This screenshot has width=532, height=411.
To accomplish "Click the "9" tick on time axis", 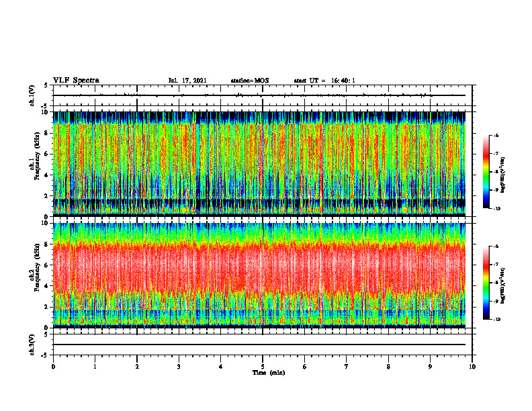I will tap(430, 367).
